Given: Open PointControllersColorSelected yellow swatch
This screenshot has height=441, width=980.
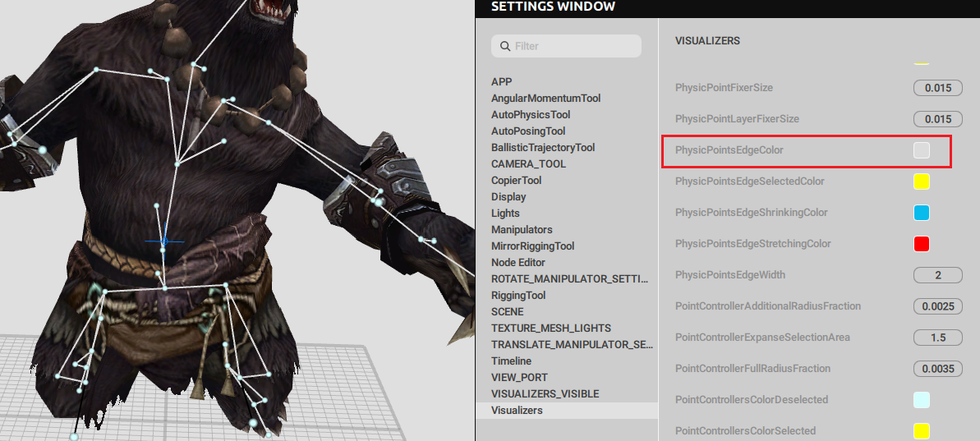Looking at the screenshot, I should click(x=921, y=431).
